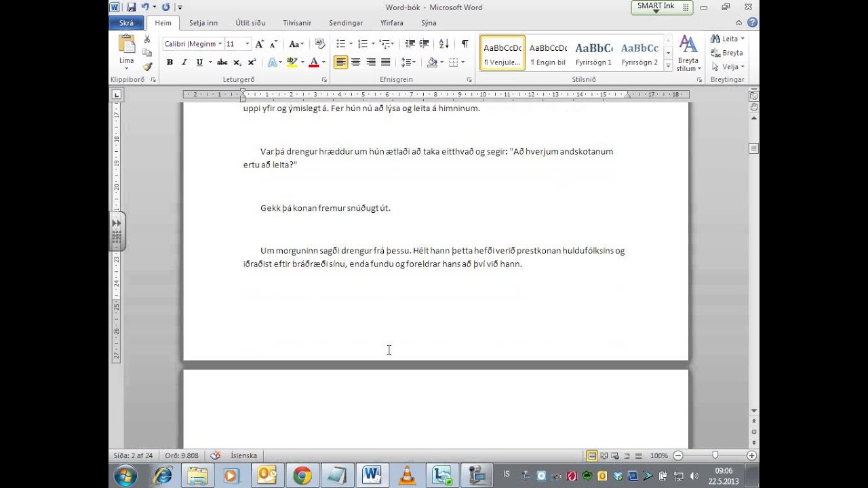This screenshot has height=488, width=868.
Task: Open the Skrá file tab
Action: coord(126,22)
